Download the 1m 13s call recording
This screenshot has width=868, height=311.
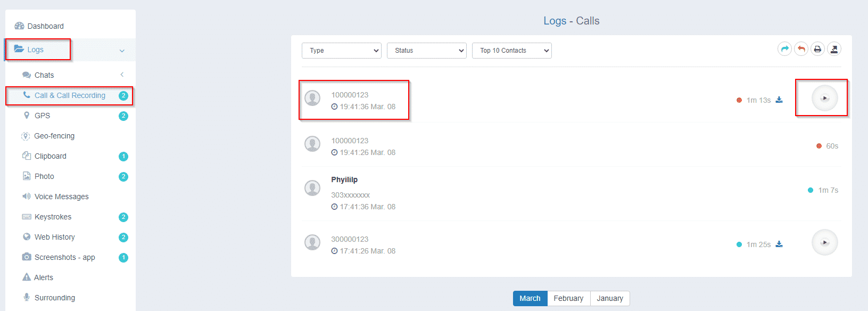779,100
